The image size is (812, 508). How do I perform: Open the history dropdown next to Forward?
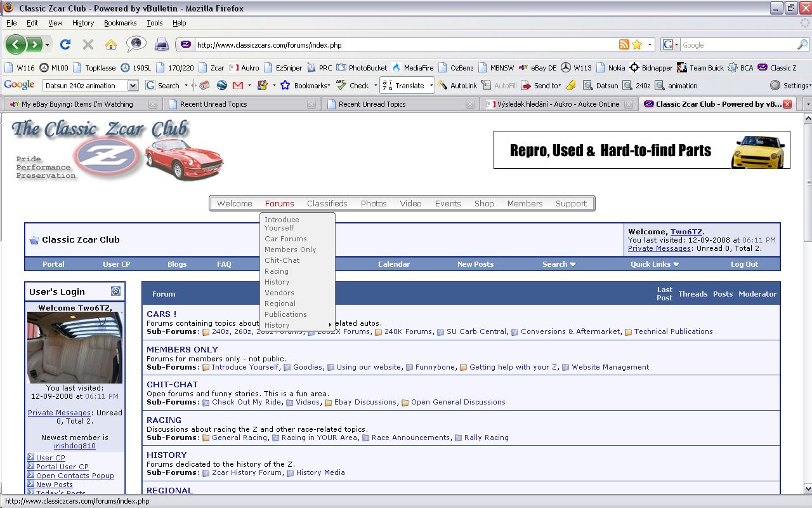[48, 45]
